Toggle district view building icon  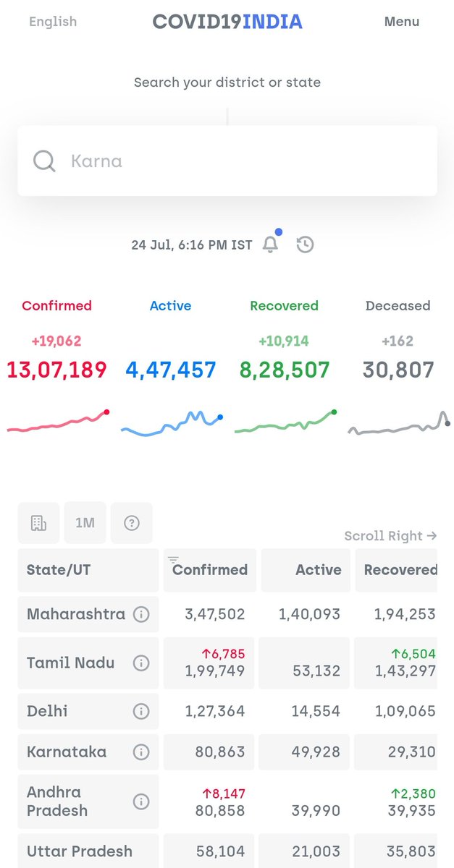pos(38,522)
